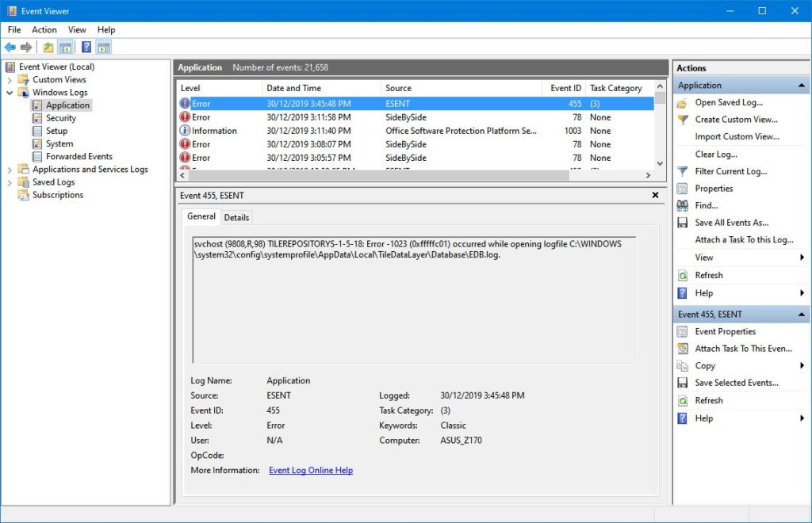Viewport: 812px width, 523px height.
Task: Expand the Saved Logs tree node
Action: (10, 182)
